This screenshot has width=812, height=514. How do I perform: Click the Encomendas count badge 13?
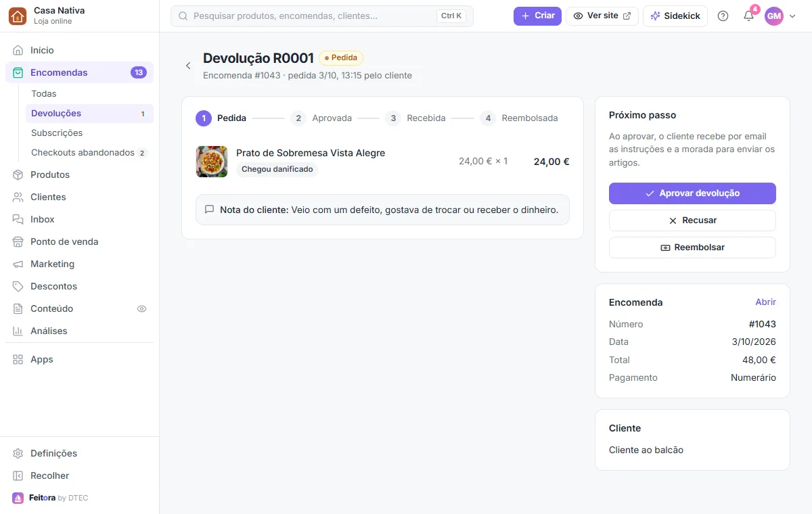click(x=139, y=72)
